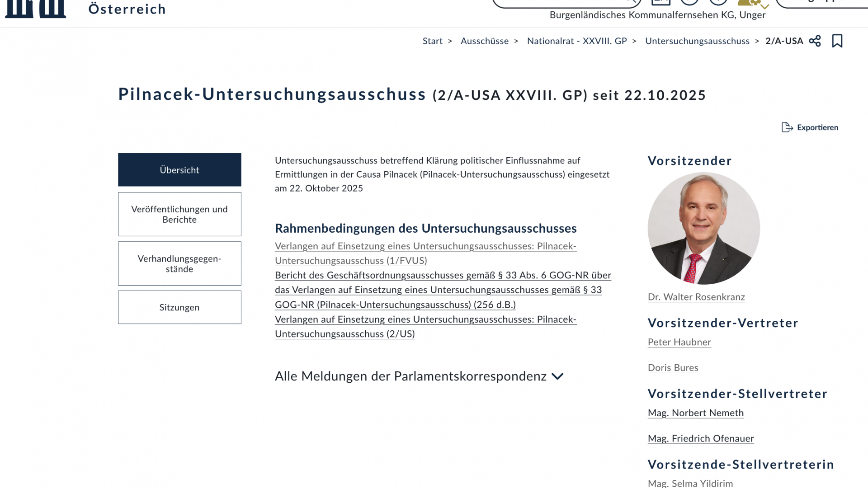Bookmark this page with the bookmark icon
Viewport: 868px width, 488px height.
click(x=837, y=41)
